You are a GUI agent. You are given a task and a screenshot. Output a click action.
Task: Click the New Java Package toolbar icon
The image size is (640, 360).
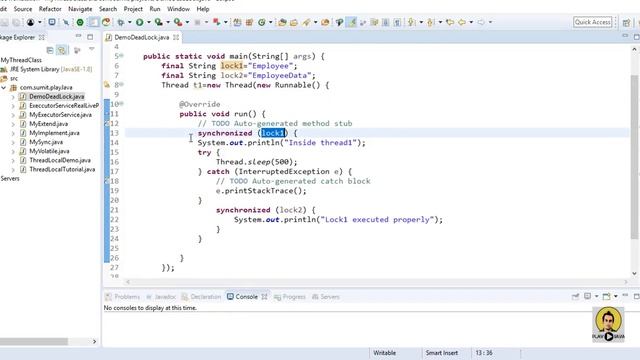click(x=249, y=22)
